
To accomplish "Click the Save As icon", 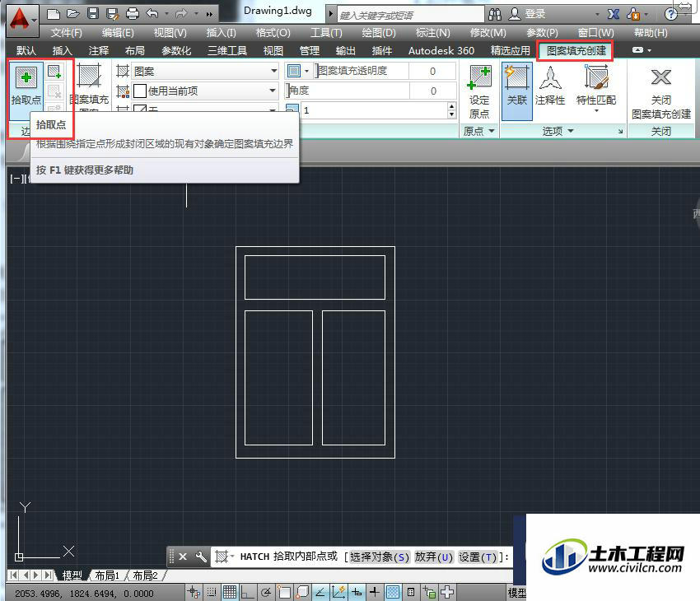I will click(x=113, y=14).
